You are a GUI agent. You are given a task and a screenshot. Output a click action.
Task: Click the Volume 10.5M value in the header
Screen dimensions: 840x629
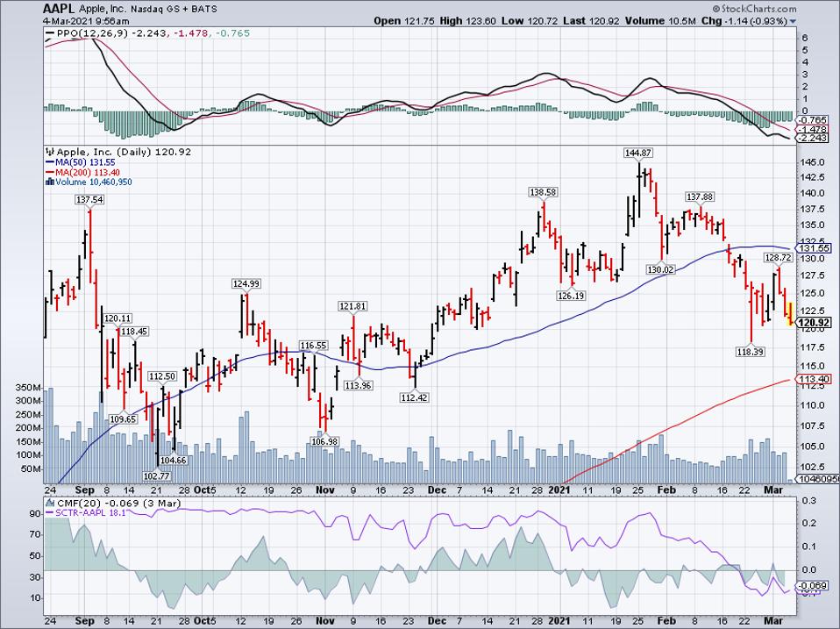pyautogui.click(x=660, y=21)
